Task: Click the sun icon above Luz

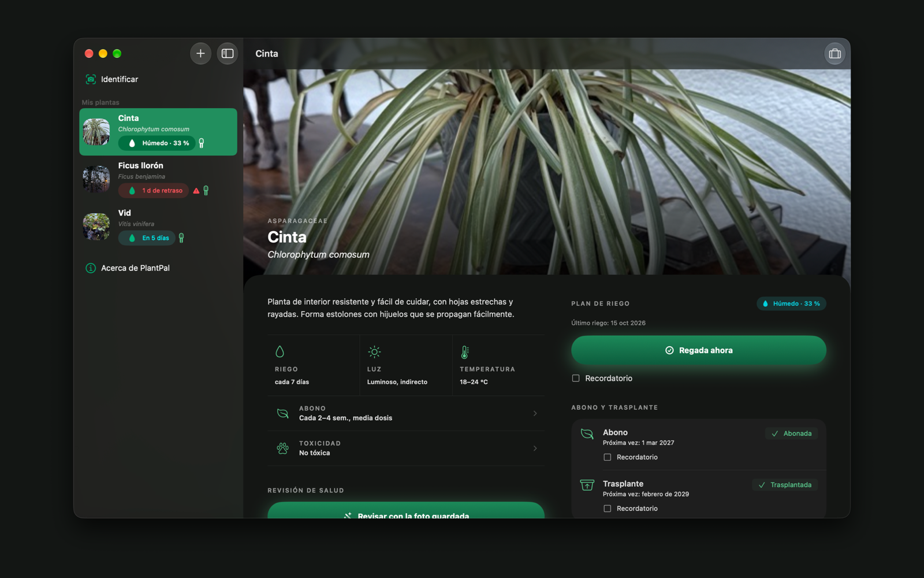Action: click(x=374, y=352)
